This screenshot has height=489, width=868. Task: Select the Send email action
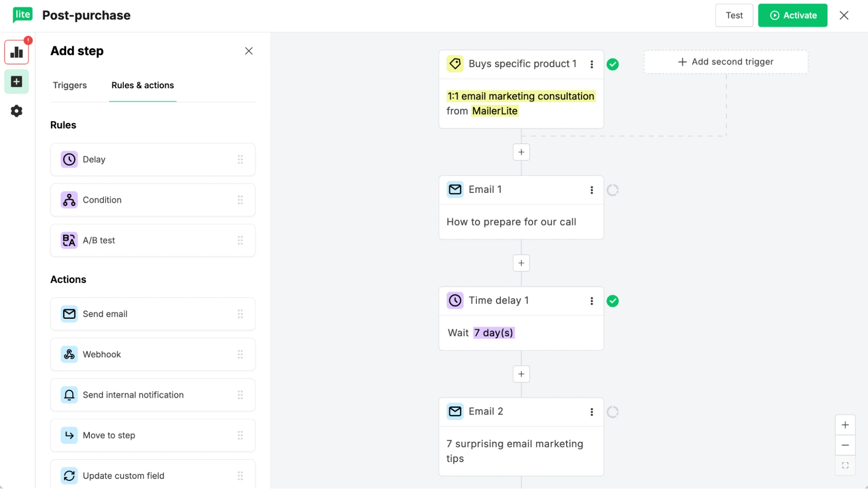pos(152,314)
